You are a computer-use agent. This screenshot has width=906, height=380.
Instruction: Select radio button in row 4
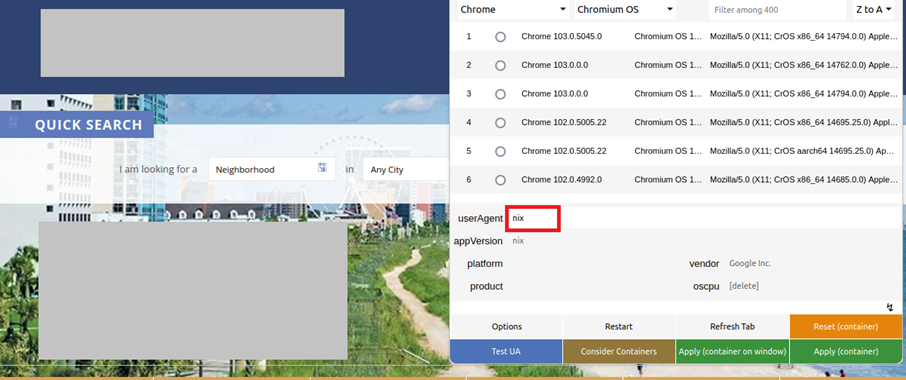(500, 122)
